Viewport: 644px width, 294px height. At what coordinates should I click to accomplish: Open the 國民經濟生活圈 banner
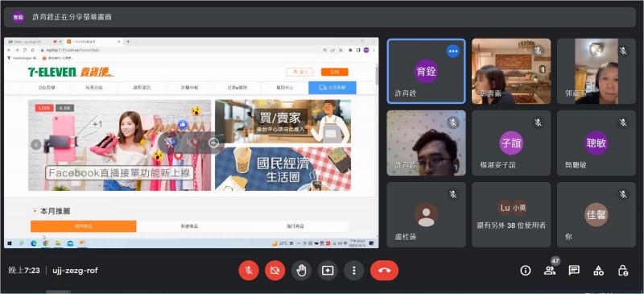pyautogui.click(x=283, y=169)
